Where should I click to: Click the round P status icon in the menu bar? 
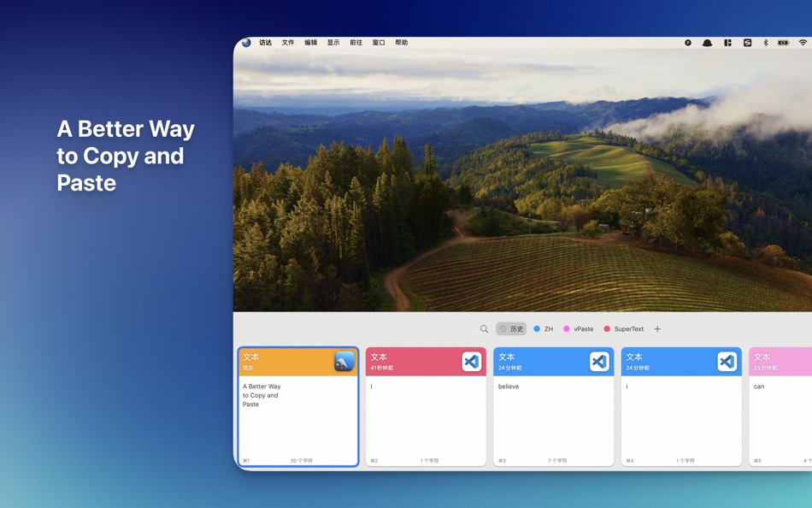tap(688, 43)
